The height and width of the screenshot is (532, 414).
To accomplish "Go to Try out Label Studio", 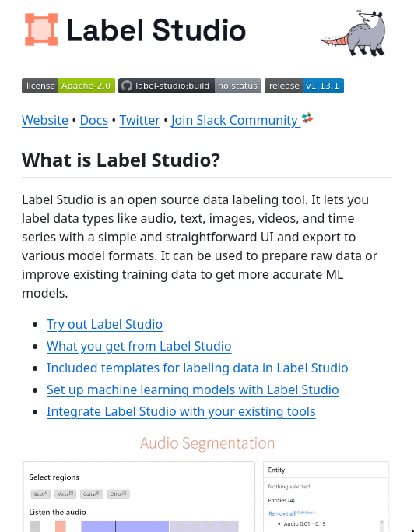I will [x=104, y=324].
